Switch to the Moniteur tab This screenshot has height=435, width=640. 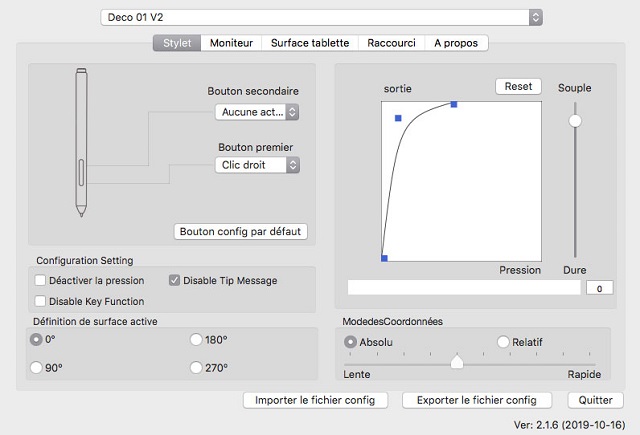(231, 43)
